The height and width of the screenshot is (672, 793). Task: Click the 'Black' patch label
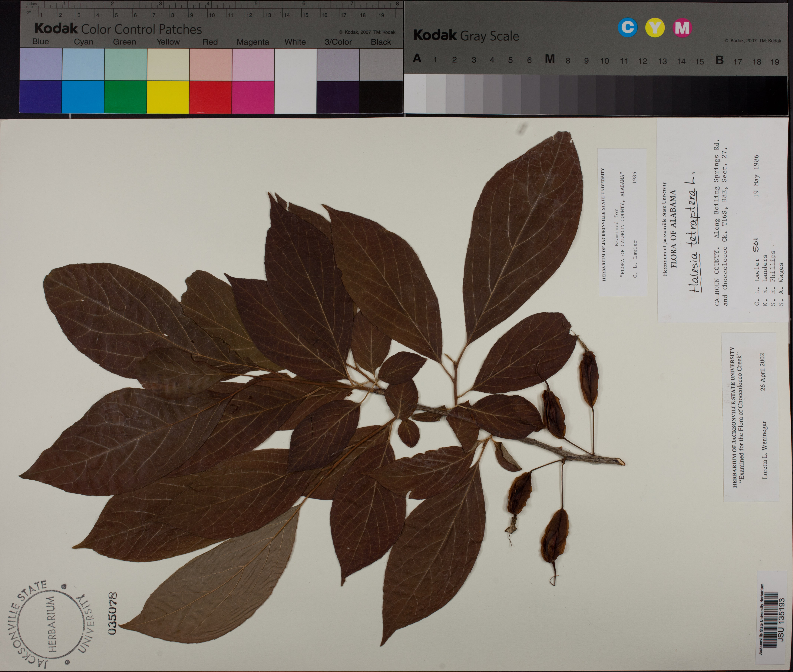[381, 42]
